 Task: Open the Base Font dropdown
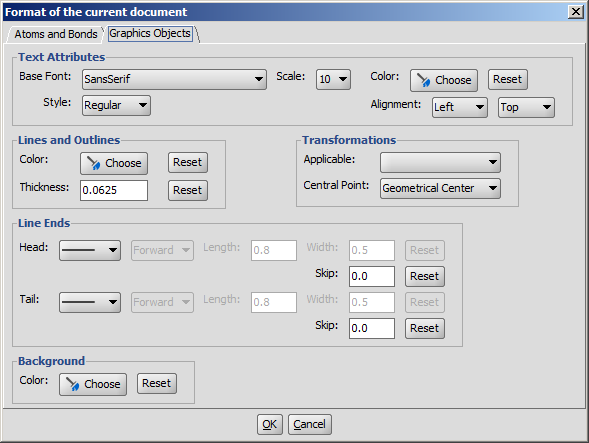click(x=174, y=79)
